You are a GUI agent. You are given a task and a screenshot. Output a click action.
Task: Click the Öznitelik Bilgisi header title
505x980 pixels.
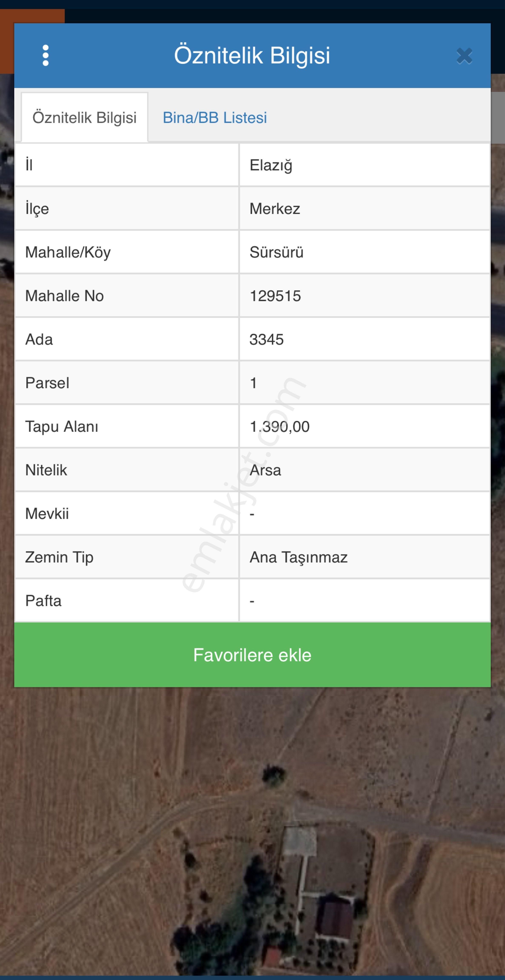click(x=252, y=56)
